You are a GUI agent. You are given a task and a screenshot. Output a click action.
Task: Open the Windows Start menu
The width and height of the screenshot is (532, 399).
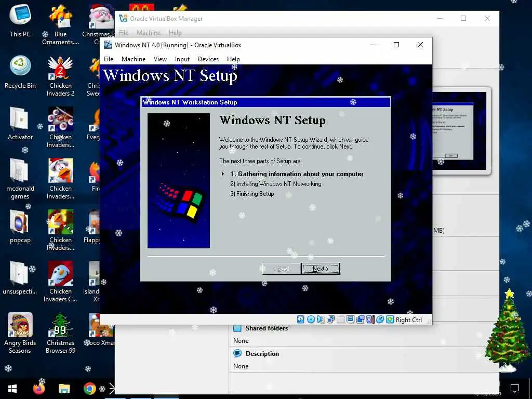(12, 389)
